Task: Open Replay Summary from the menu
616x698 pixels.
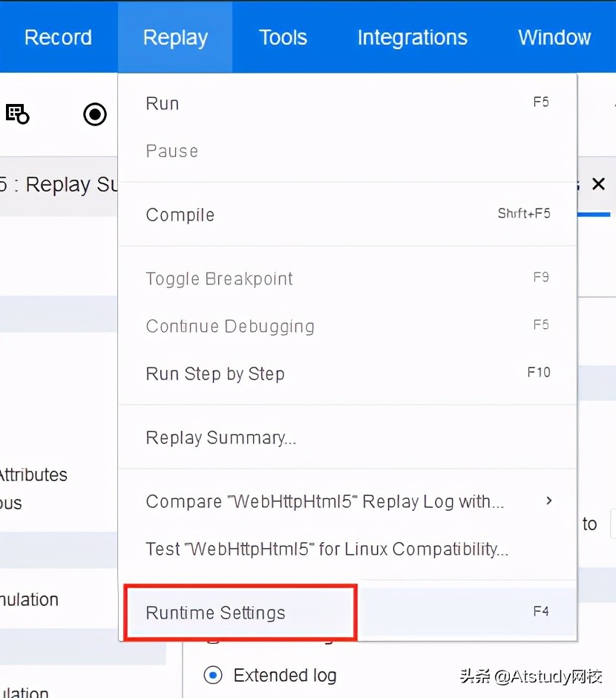Action: pyautogui.click(x=347, y=437)
